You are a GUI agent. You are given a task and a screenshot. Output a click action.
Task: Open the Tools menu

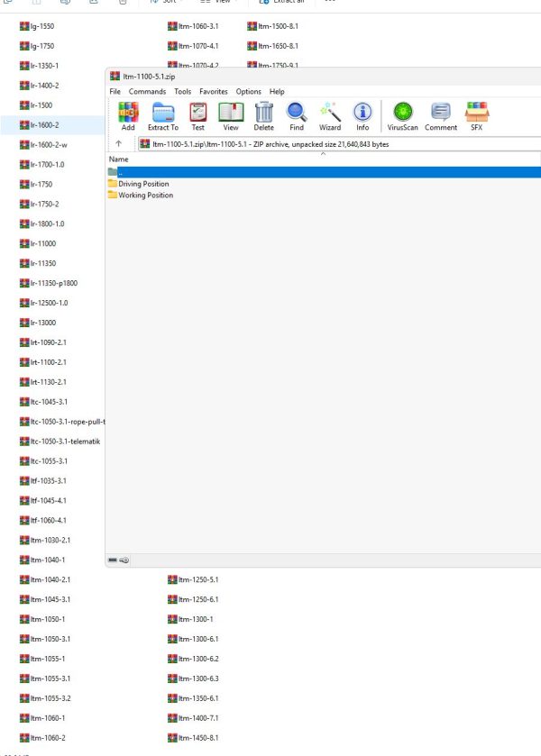(x=182, y=92)
